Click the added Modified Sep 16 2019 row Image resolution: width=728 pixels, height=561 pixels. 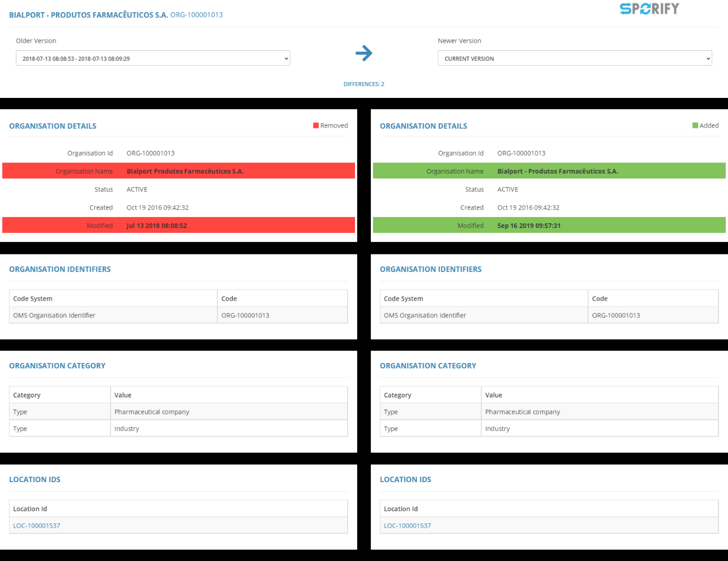pyautogui.click(x=549, y=225)
